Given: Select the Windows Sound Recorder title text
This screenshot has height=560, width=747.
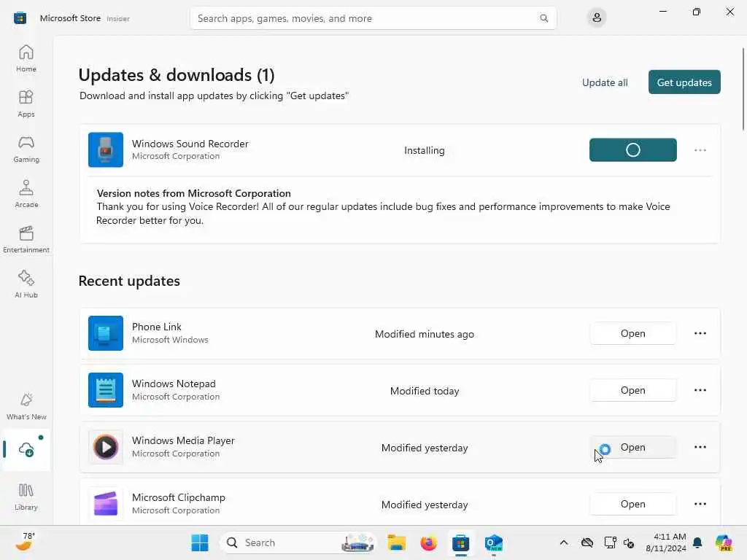Looking at the screenshot, I should (x=190, y=144).
